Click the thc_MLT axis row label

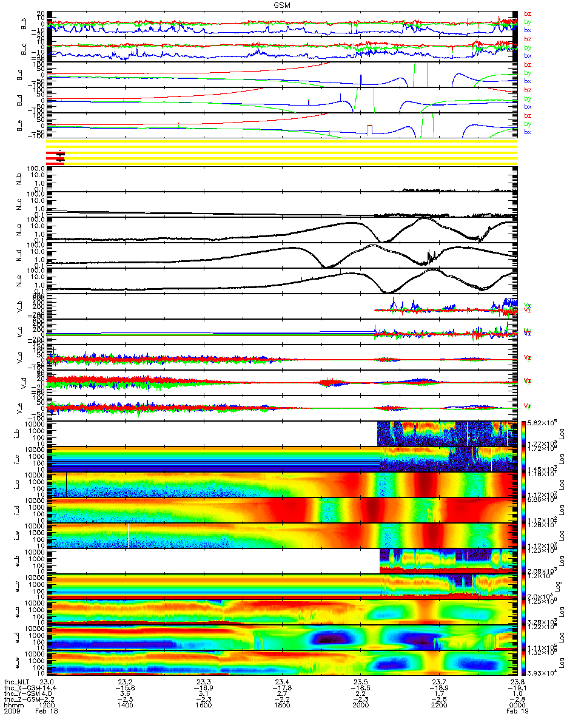pos(17,681)
